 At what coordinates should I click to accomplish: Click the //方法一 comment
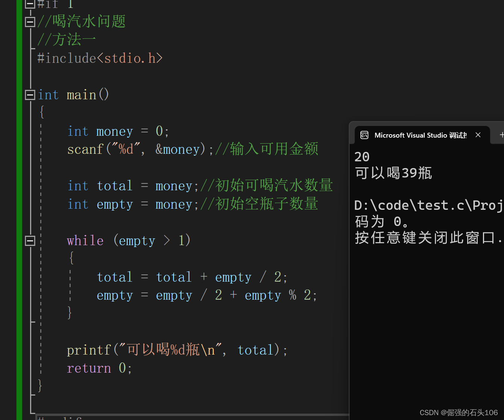point(67,39)
